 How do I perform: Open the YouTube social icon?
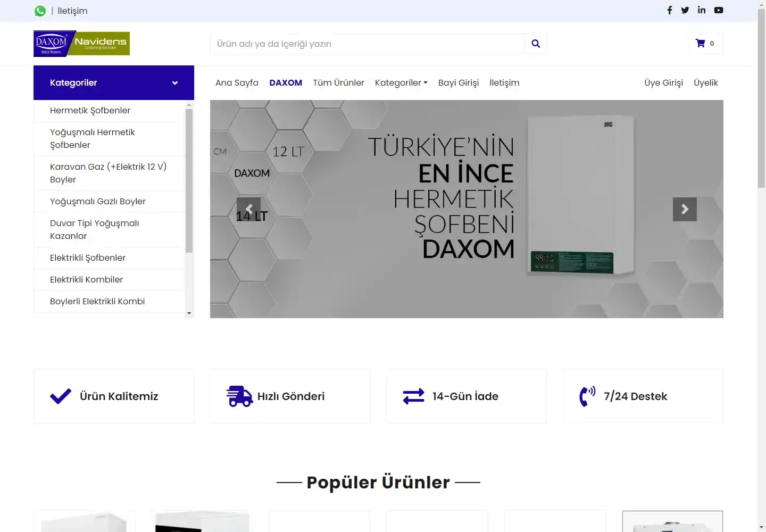(x=719, y=10)
